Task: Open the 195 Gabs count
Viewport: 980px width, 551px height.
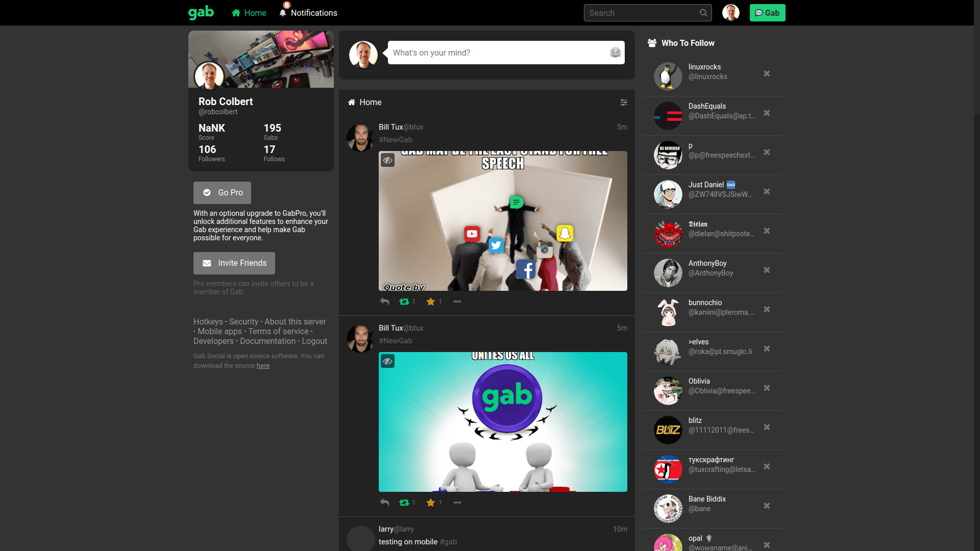Action: [x=272, y=131]
